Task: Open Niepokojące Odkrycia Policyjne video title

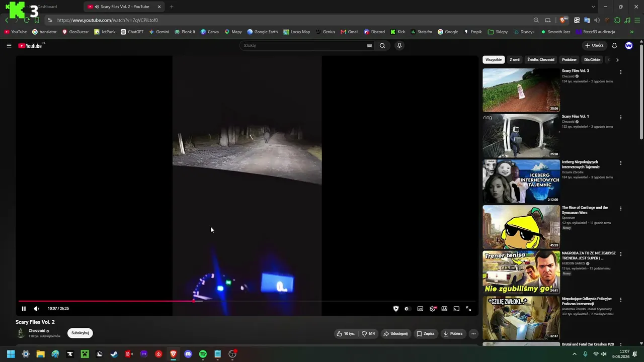Action: point(587,301)
